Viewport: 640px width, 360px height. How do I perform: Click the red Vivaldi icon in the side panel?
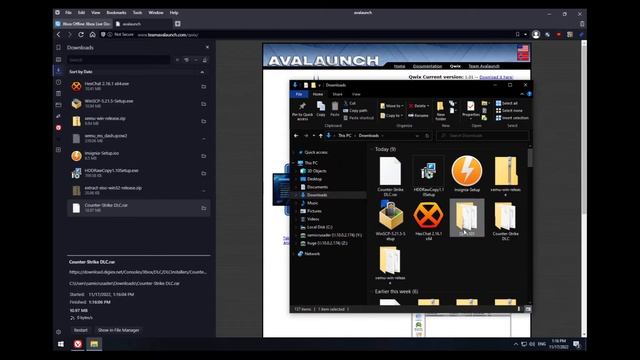58,127
